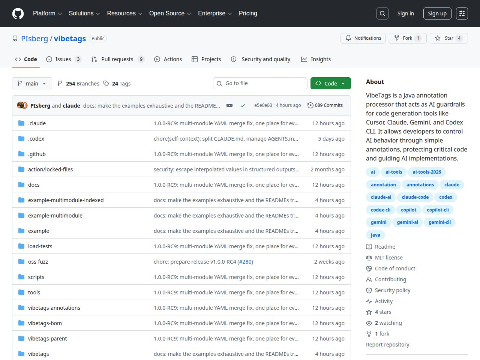
Task: Star the repository with Star button
Action: click(x=449, y=38)
